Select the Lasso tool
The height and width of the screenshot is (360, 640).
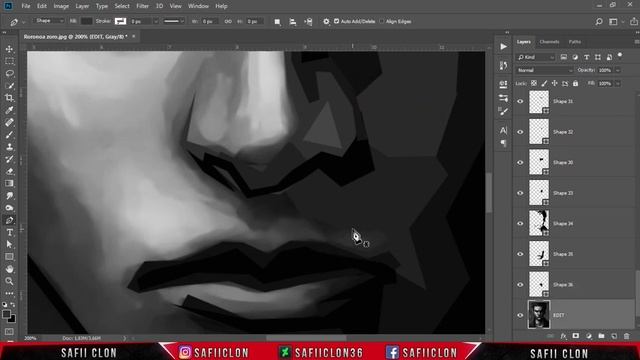[9, 73]
